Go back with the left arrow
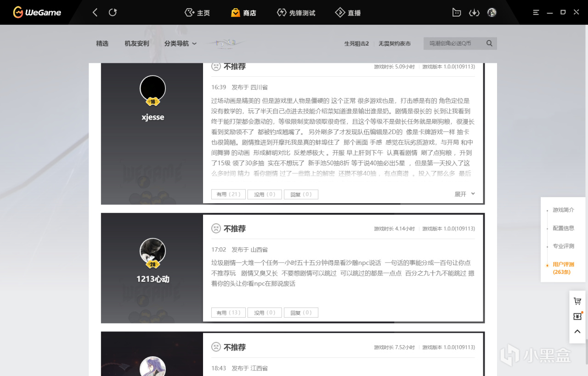The width and height of the screenshot is (588, 376). pyautogui.click(x=95, y=12)
